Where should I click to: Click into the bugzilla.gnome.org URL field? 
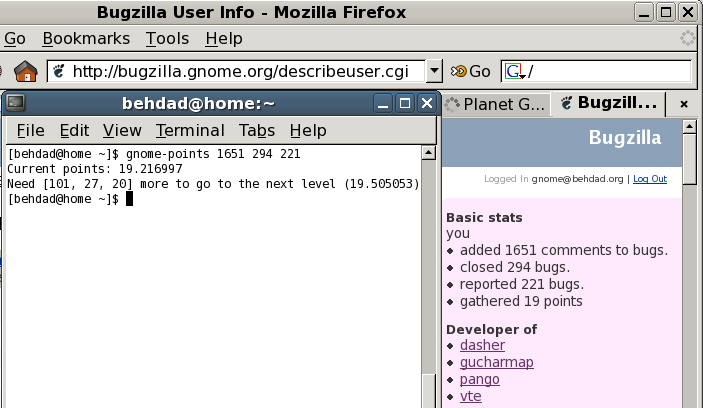(x=236, y=71)
